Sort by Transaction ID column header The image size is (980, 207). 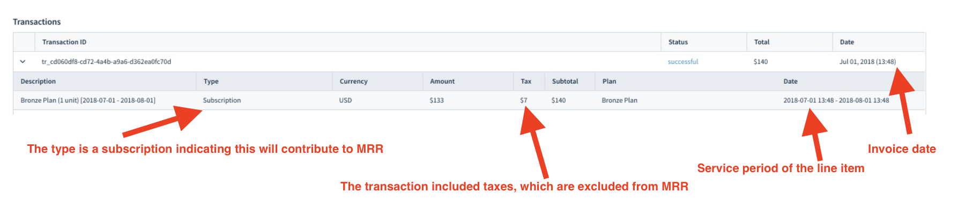click(x=64, y=42)
